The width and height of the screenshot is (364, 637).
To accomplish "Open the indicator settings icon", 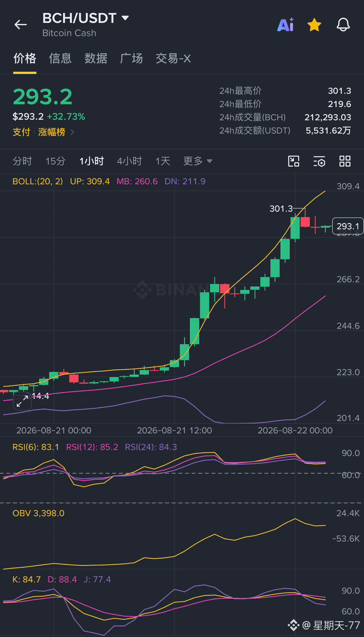I will pos(319,161).
